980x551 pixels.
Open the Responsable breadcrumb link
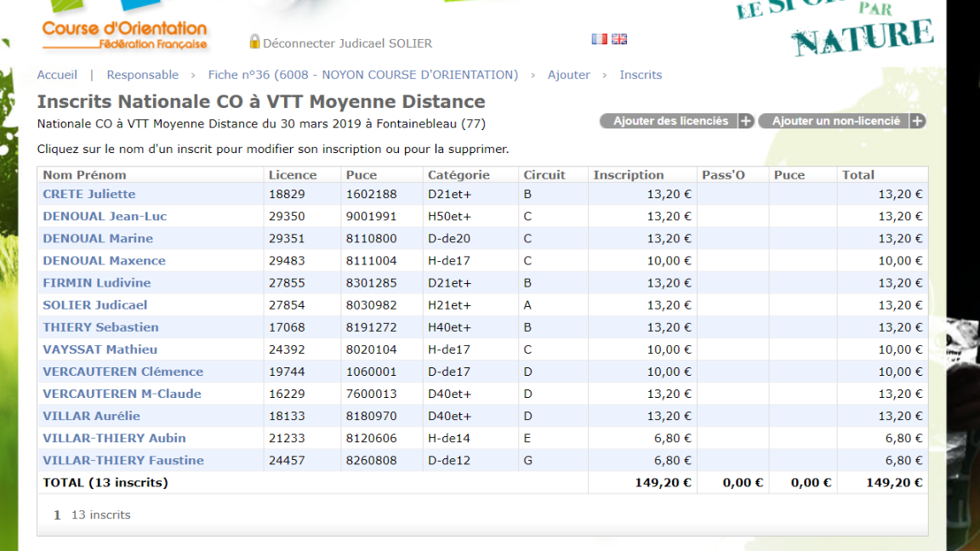coord(143,75)
